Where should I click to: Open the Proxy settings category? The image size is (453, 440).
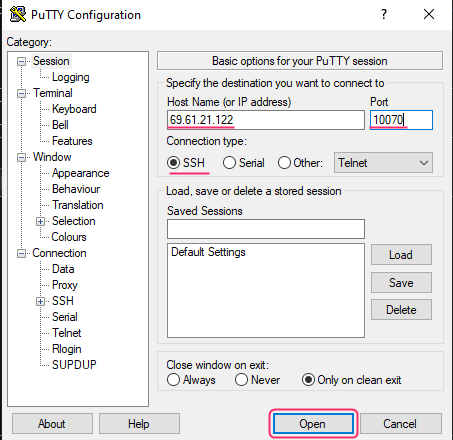pos(65,285)
